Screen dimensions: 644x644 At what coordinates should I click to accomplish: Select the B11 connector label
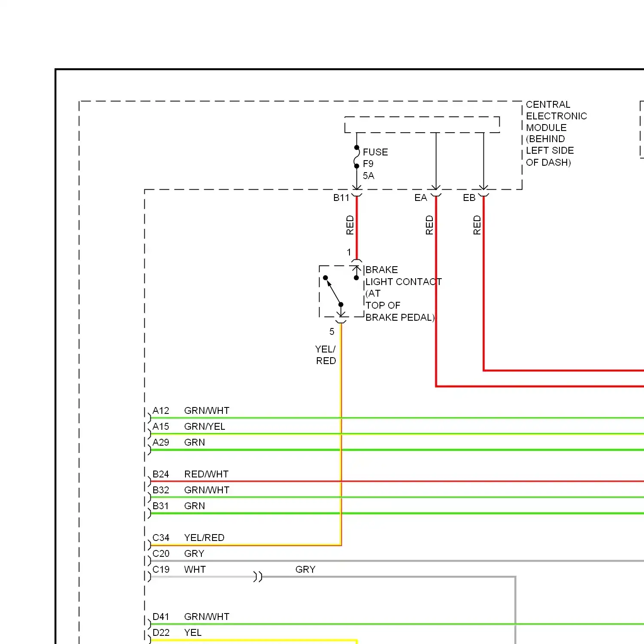click(x=341, y=198)
